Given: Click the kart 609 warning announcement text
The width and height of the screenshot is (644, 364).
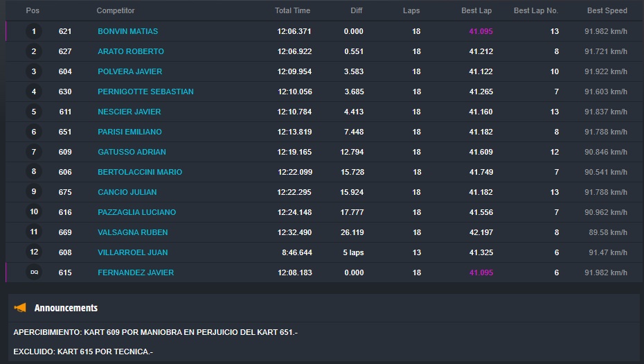Looking at the screenshot, I should click(155, 333).
